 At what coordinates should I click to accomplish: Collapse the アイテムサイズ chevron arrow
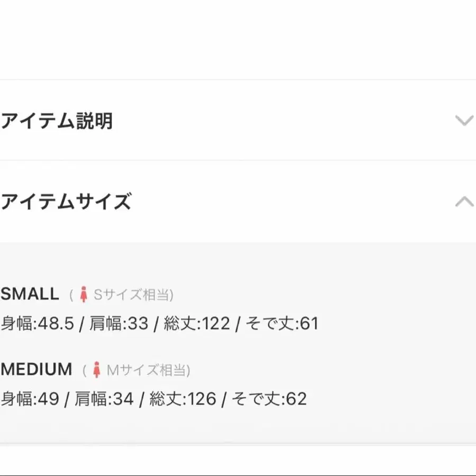click(464, 202)
